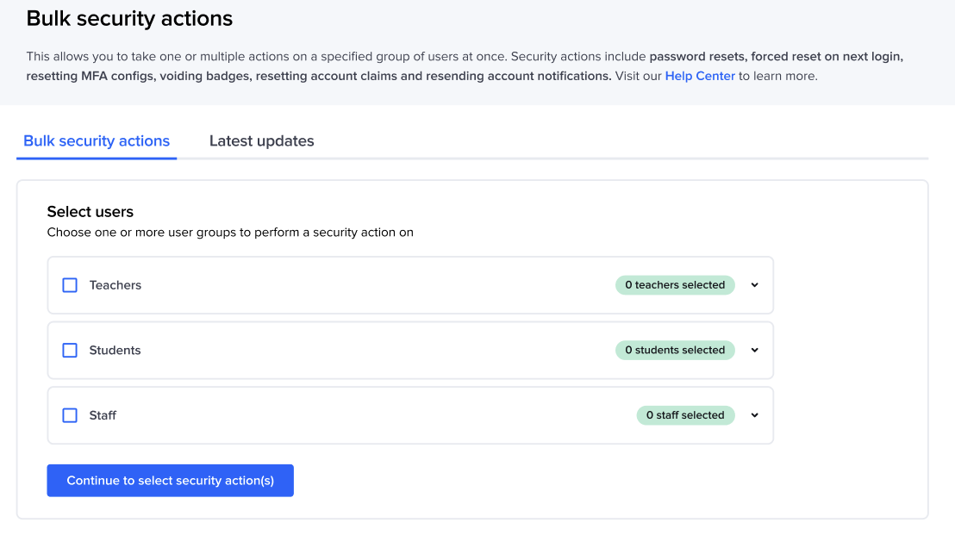Expand the Students group chevron

(755, 350)
